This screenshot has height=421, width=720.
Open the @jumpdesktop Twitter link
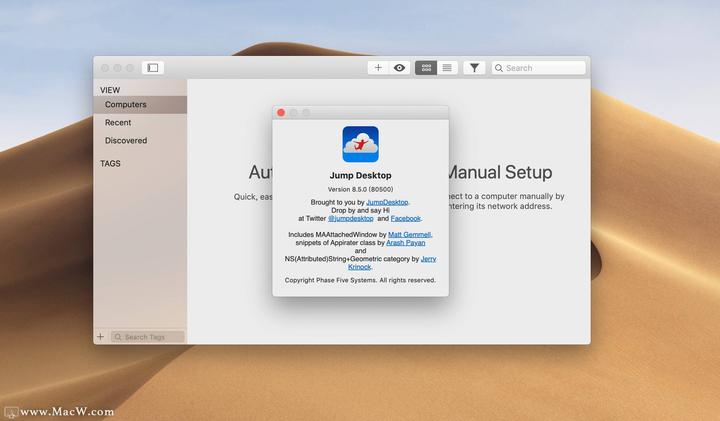coord(351,219)
